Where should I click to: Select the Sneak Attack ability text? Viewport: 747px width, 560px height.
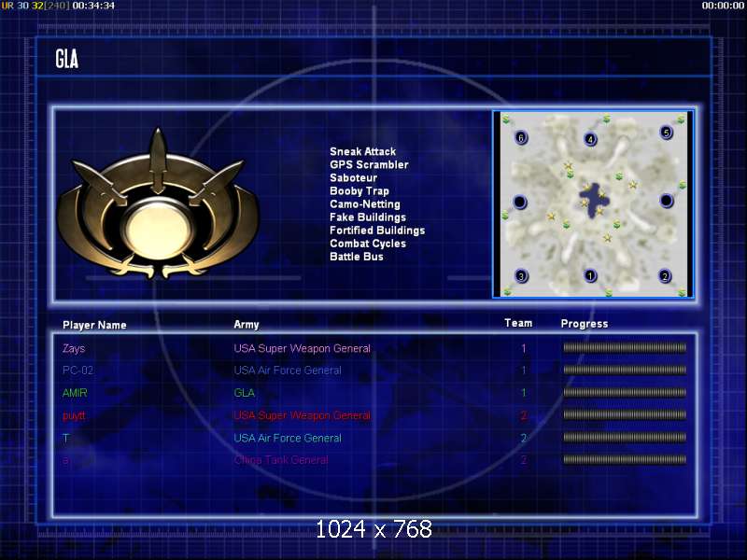coord(362,151)
